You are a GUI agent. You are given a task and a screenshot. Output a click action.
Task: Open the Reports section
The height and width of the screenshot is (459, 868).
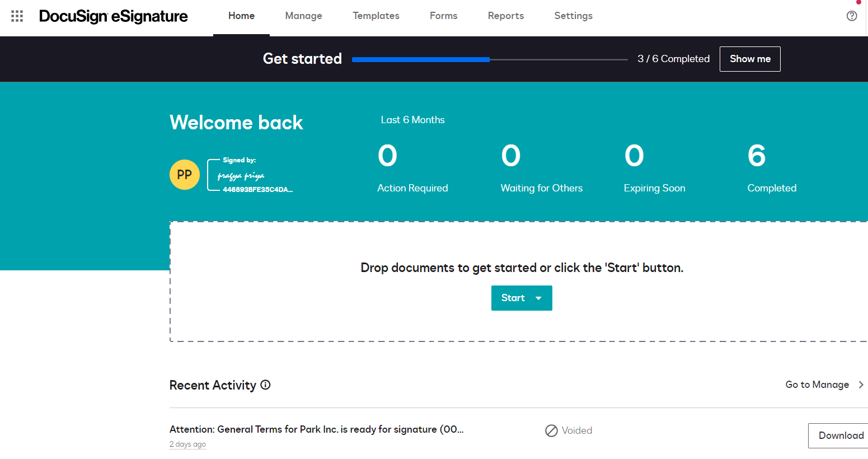click(505, 16)
